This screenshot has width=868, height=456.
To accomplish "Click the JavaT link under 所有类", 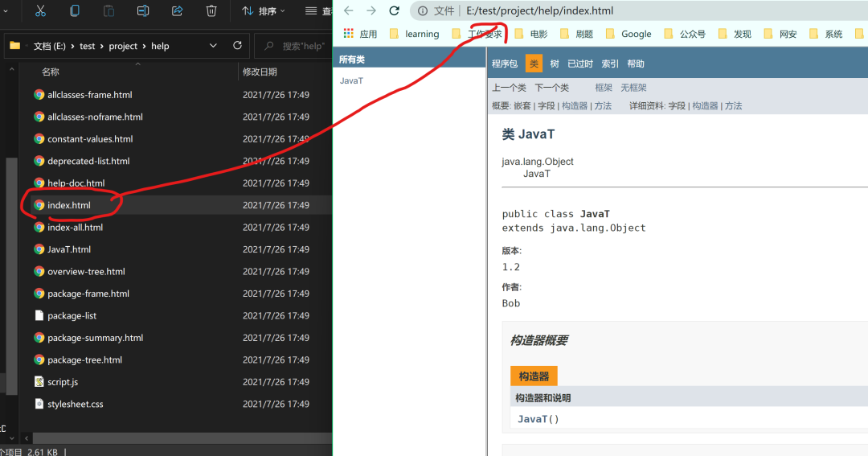I will 351,80.
